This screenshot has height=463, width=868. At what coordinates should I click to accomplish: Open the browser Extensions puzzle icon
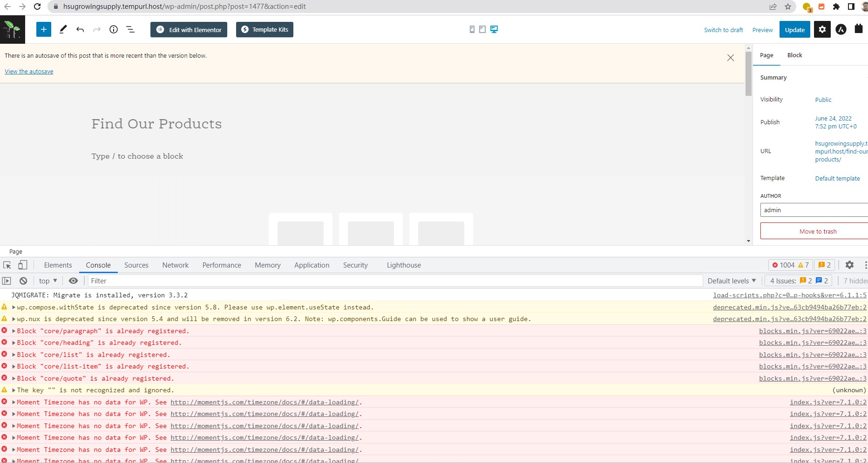836,7
